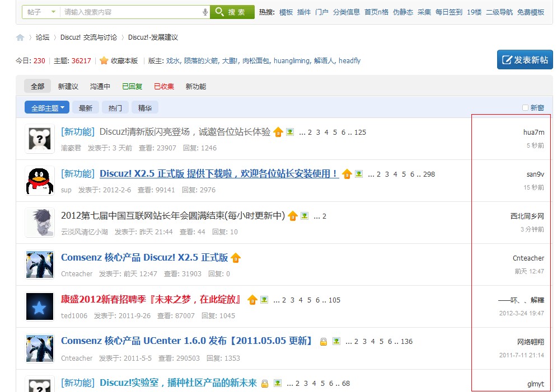Viewport: 557px width, 392px height.
Task: Open last poster 西北同乡网's profile
Action: coord(527,216)
